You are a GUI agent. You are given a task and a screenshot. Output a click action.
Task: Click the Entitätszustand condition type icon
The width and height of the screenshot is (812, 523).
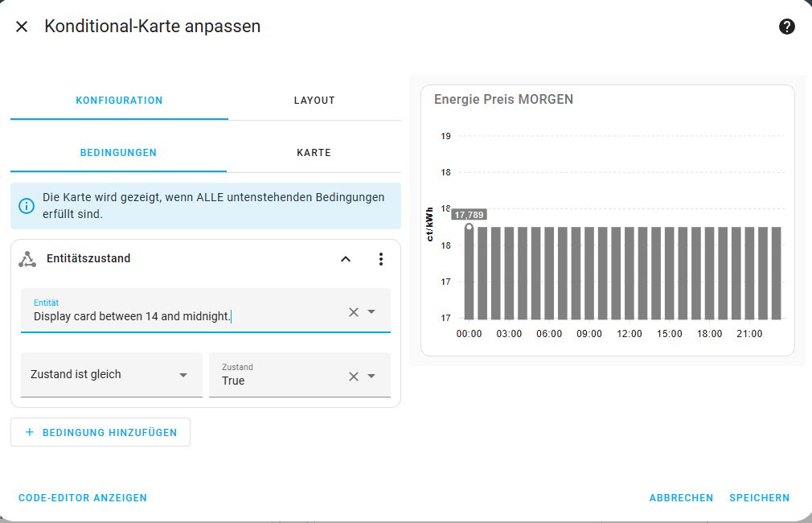point(27,259)
